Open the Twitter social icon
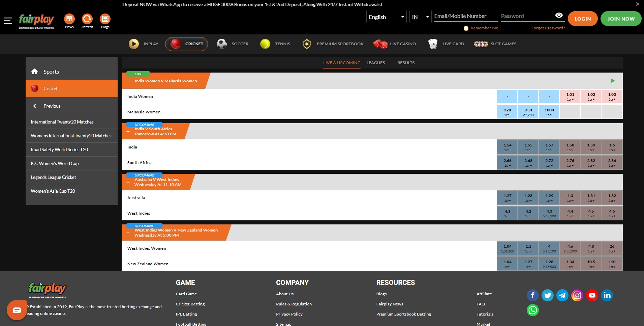Viewport: 644px width, 326px height. [x=548, y=296]
